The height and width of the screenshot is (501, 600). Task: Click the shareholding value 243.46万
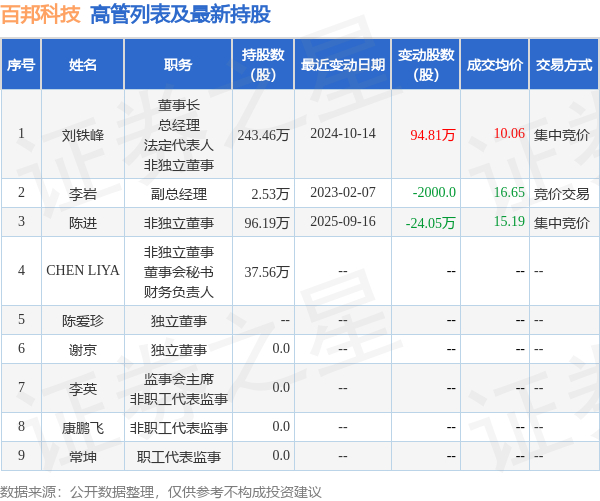click(263, 135)
